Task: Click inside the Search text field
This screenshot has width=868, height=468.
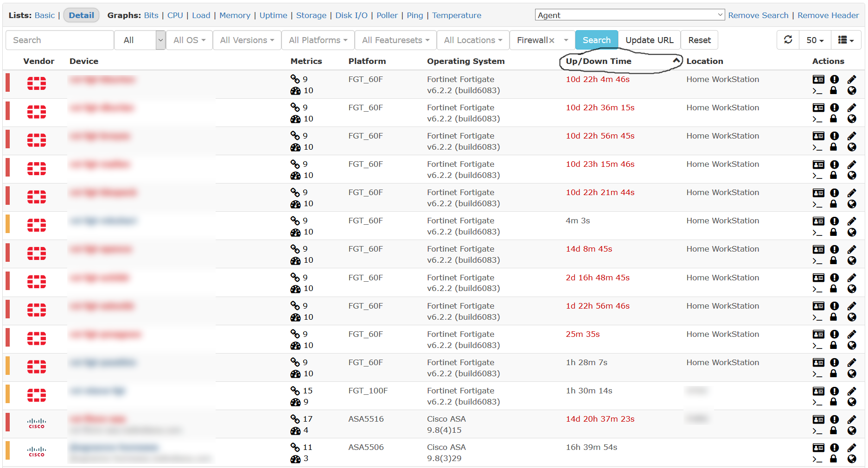Action: click(59, 40)
